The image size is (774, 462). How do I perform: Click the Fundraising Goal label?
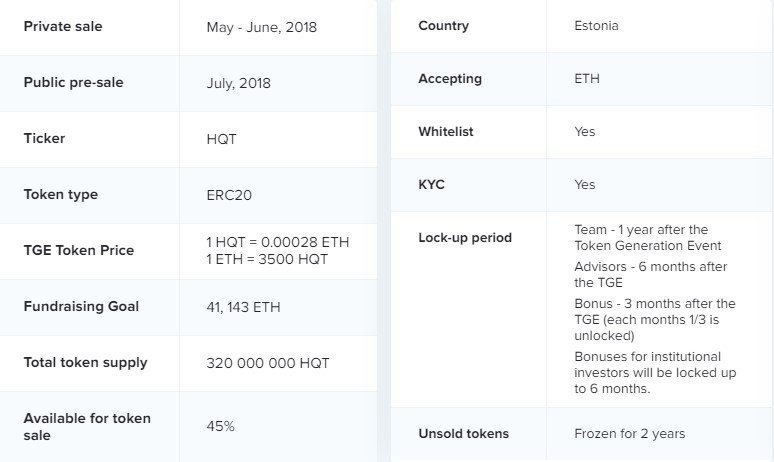(81, 306)
